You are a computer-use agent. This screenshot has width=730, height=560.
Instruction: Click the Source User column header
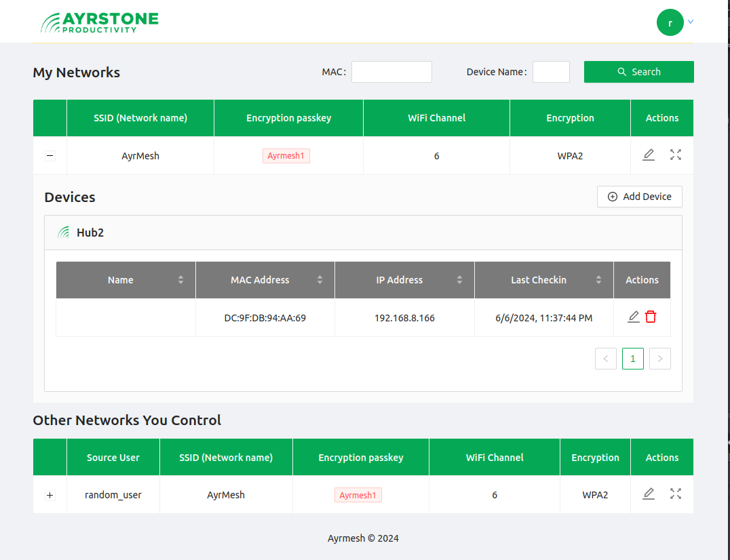pos(113,457)
